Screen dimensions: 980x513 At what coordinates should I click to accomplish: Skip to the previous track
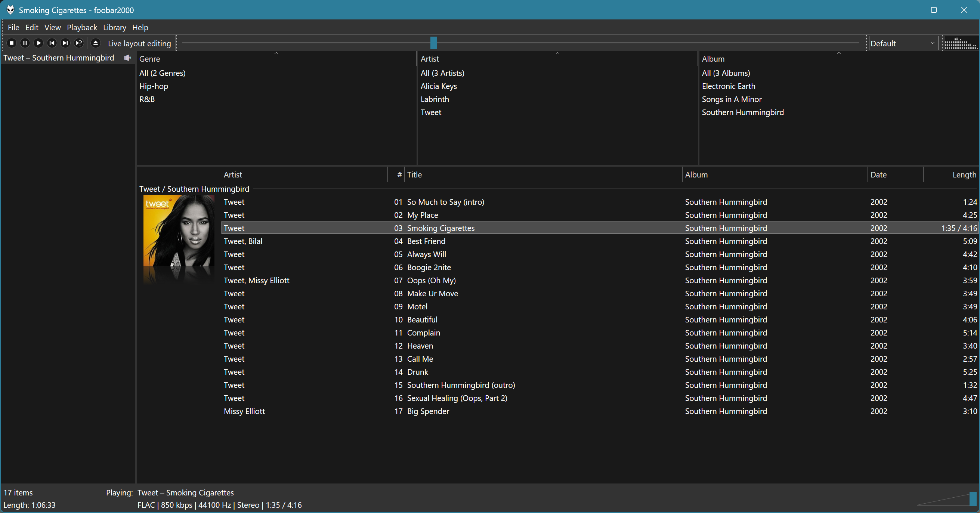[52, 43]
